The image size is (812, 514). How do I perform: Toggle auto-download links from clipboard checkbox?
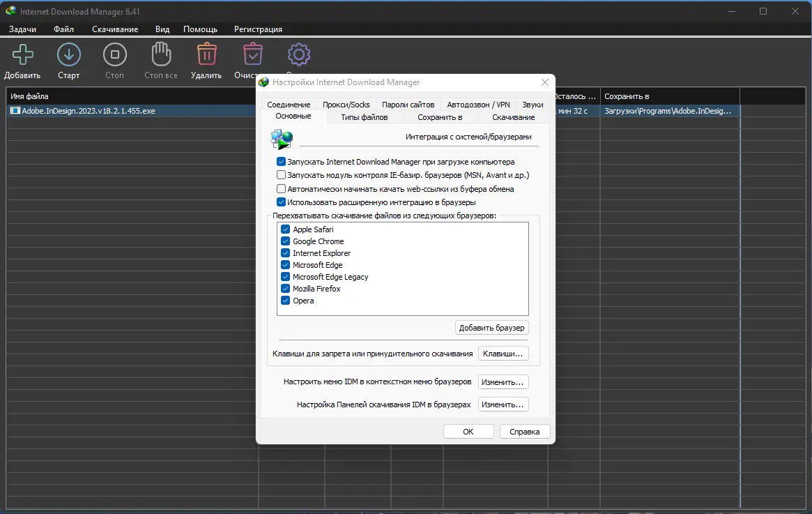click(281, 188)
